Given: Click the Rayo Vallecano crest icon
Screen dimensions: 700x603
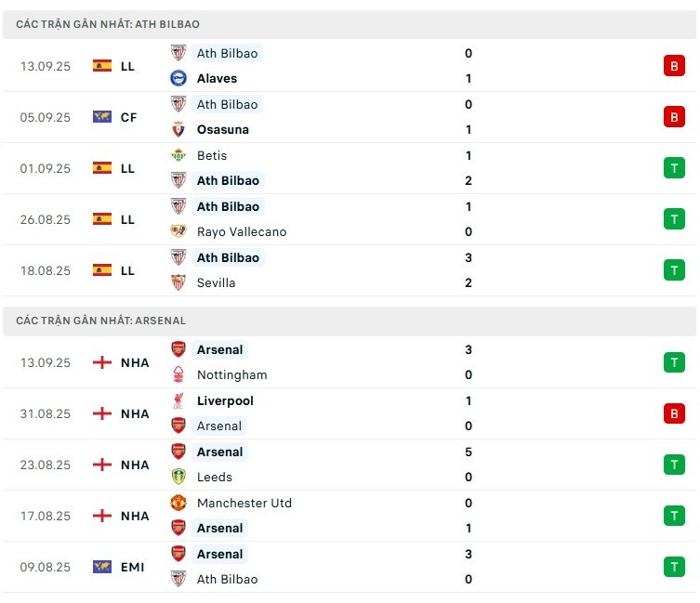Looking at the screenshot, I should [178, 231].
